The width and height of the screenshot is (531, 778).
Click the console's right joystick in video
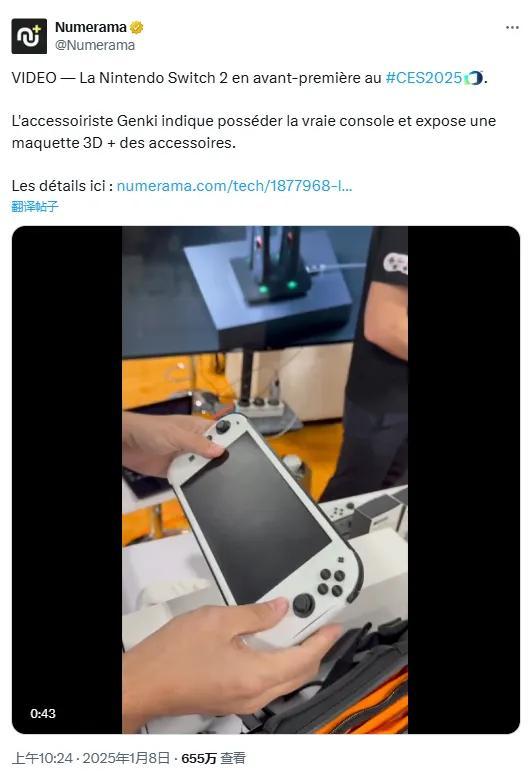point(303,605)
